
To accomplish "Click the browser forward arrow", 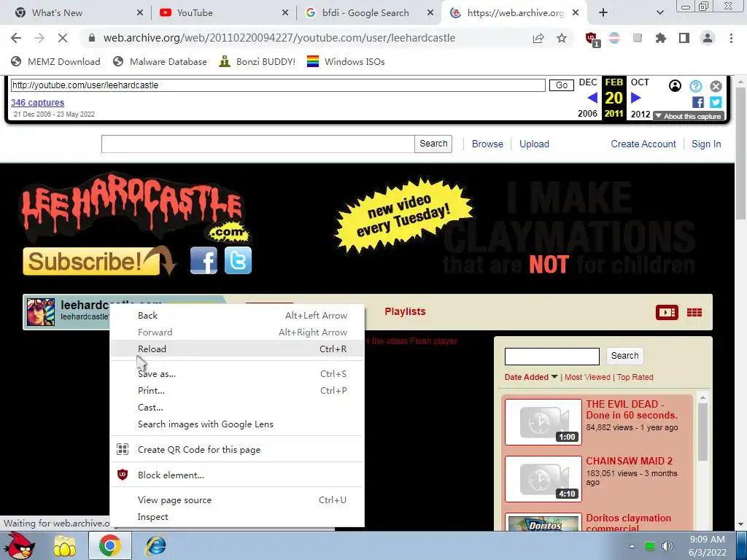I will [39, 38].
